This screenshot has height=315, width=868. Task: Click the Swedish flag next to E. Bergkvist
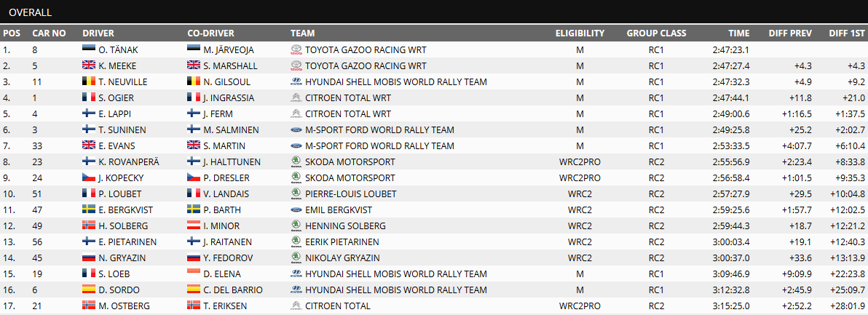tap(89, 210)
